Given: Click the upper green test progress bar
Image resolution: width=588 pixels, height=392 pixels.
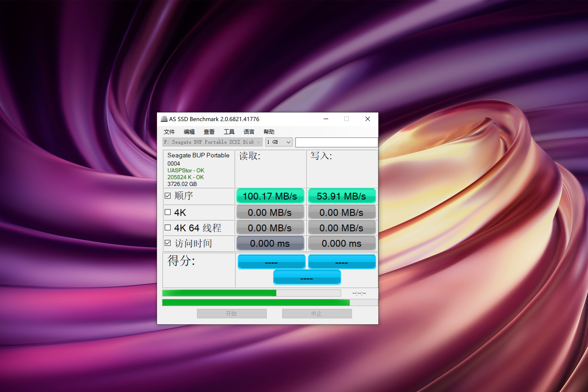Looking at the screenshot, I should pyautogui.click(x=251, y=293).
